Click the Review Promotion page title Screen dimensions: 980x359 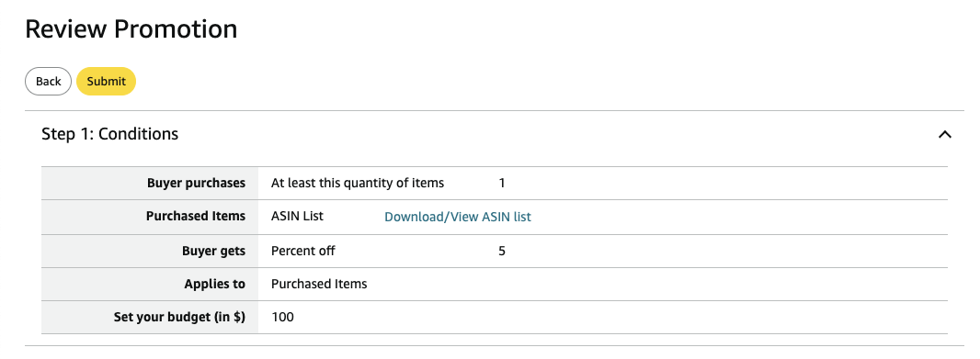(131, 29)
